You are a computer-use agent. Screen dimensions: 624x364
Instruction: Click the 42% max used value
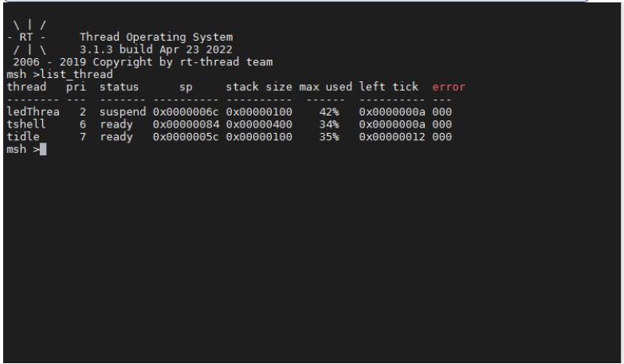[x=330, y=111]
